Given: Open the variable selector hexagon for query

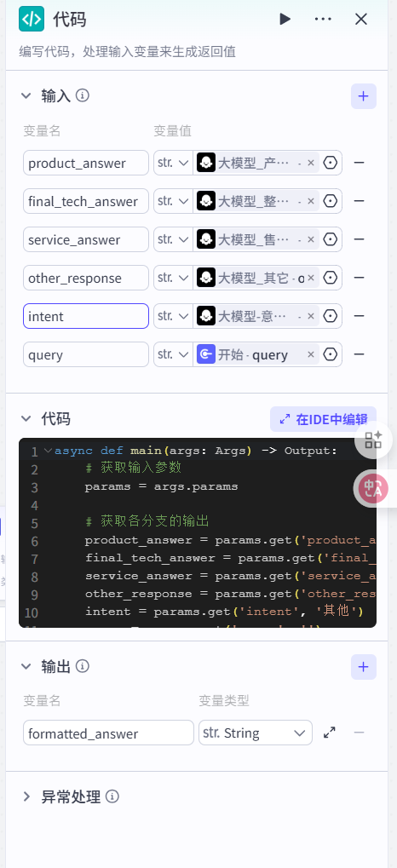Looking at the screenshot, I should (x=331, y=354).
